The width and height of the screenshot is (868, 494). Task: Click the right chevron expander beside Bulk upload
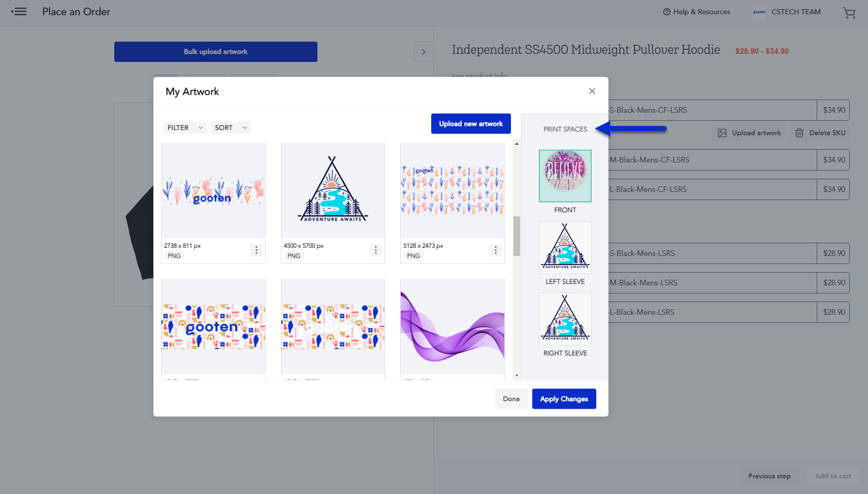point(423,52)
